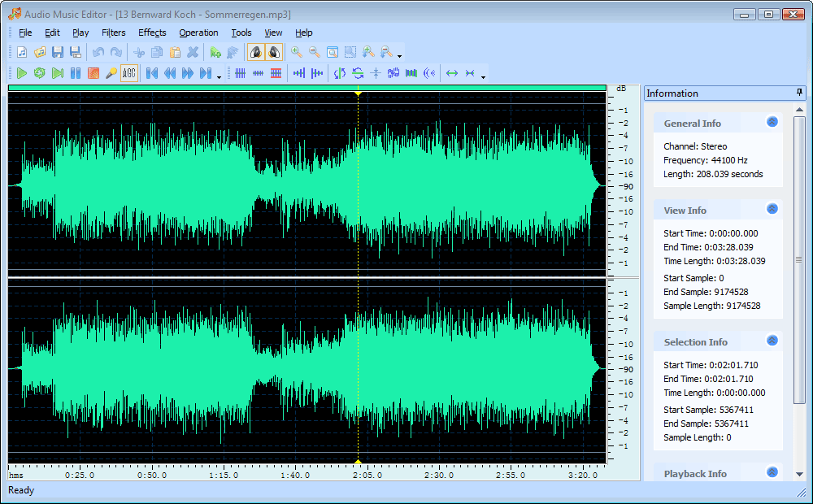Open the Operation menu
813x504 pixels.
point(198,33)
